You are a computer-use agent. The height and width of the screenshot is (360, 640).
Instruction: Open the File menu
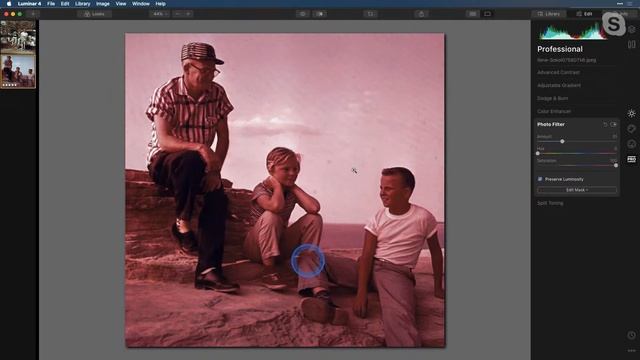(51, 4)
